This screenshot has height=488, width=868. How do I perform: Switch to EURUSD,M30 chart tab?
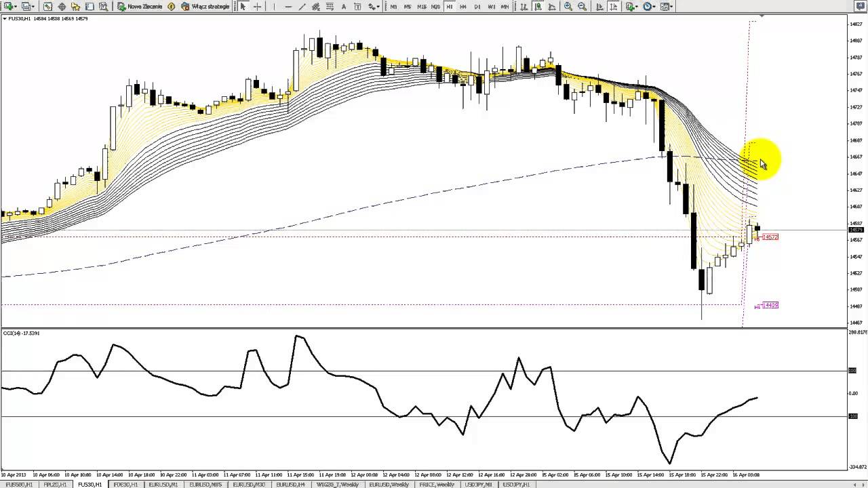point(249,484)
